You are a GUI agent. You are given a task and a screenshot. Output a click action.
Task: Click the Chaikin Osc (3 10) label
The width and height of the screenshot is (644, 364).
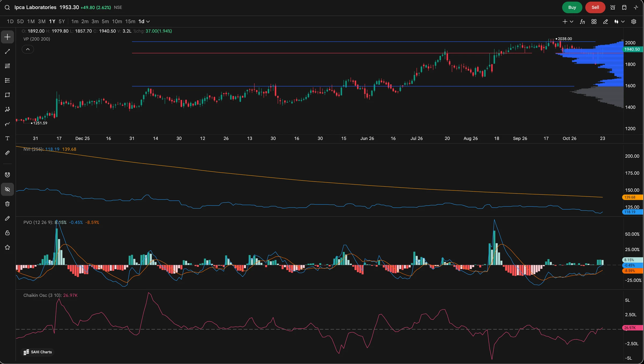coord(42,295)
